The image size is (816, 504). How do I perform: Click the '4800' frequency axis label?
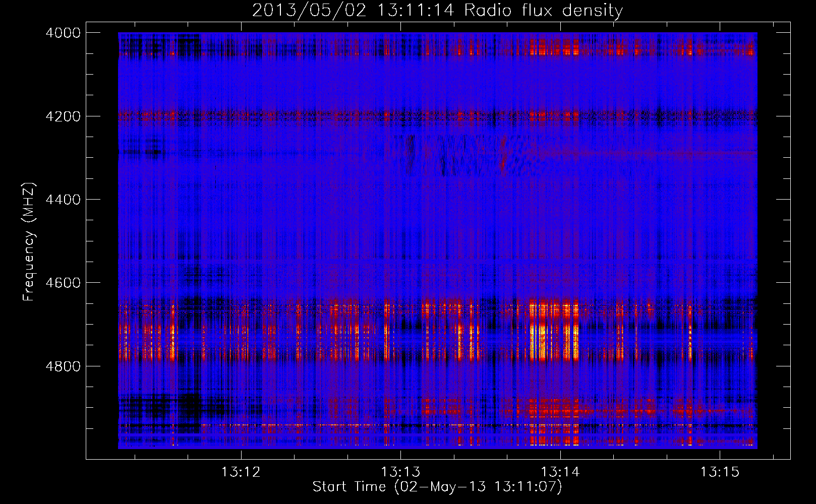[63, 366]
